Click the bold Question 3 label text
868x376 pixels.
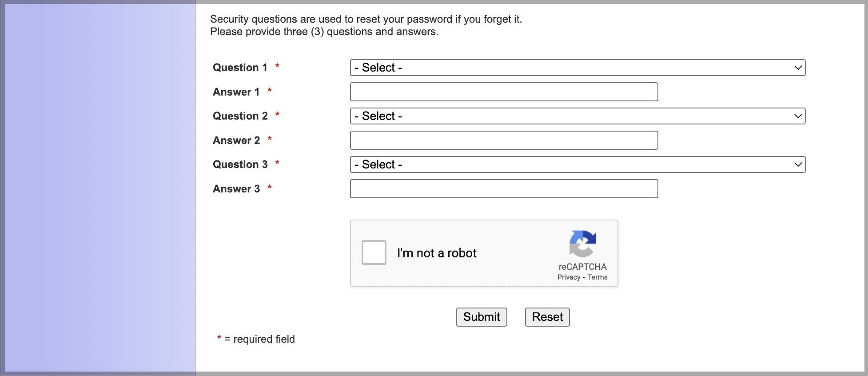point(240,164)
